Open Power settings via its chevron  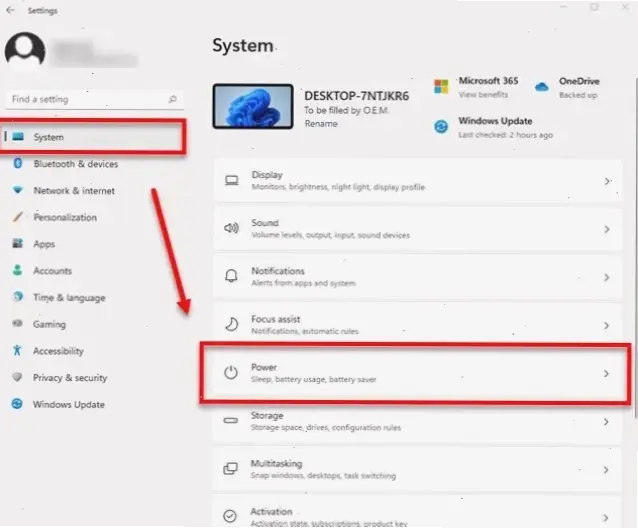[606, 373]
